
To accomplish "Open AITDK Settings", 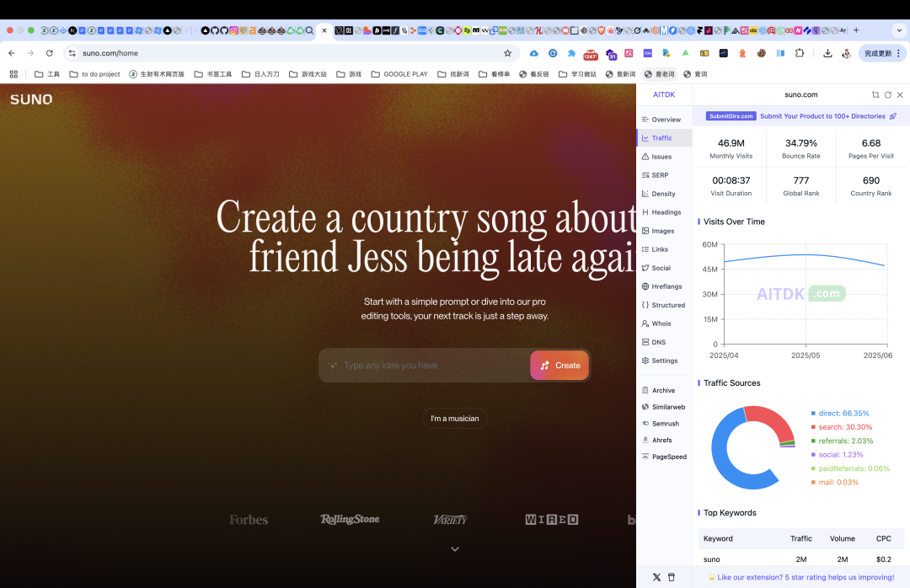I will tap(661, 361).
